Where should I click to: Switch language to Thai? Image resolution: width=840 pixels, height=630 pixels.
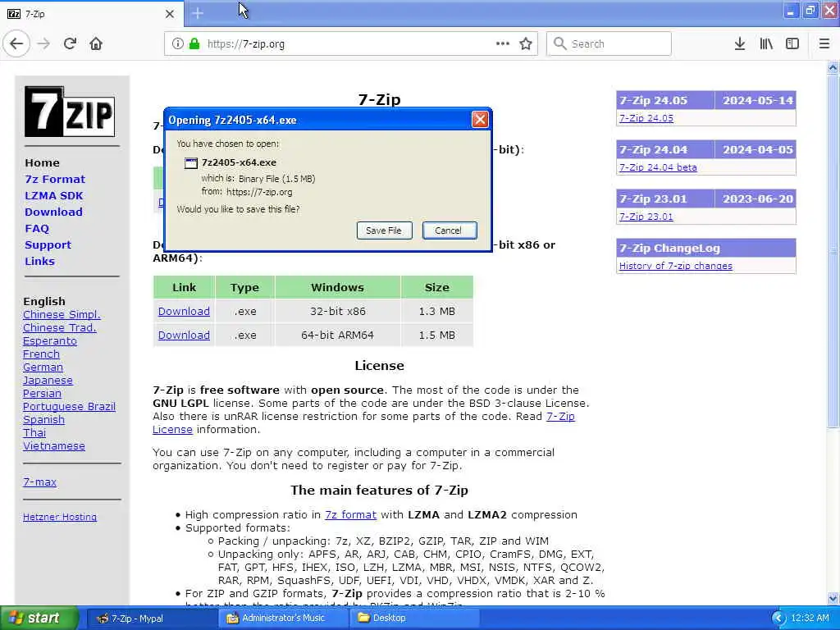click(x=34, y=432)
